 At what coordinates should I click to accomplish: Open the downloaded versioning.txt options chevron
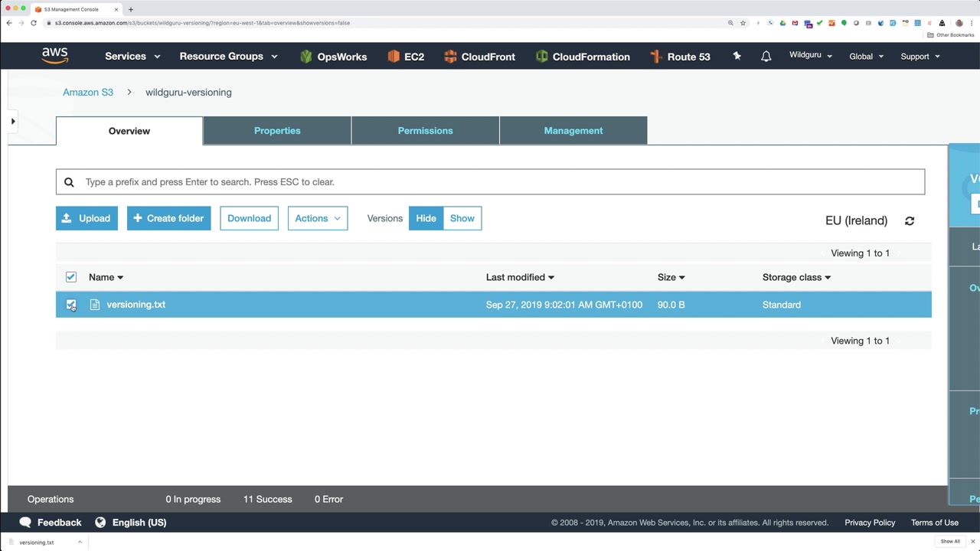tap(80, 542)
